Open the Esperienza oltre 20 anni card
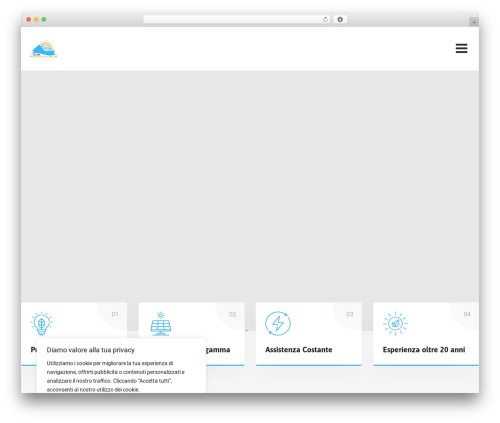 (426, 334)
